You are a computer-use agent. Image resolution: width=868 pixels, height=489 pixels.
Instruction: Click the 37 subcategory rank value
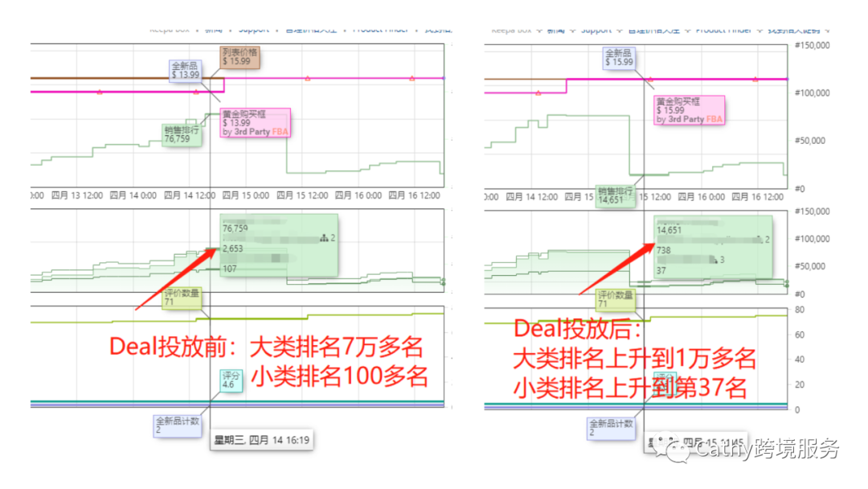(x=661, y=271)
